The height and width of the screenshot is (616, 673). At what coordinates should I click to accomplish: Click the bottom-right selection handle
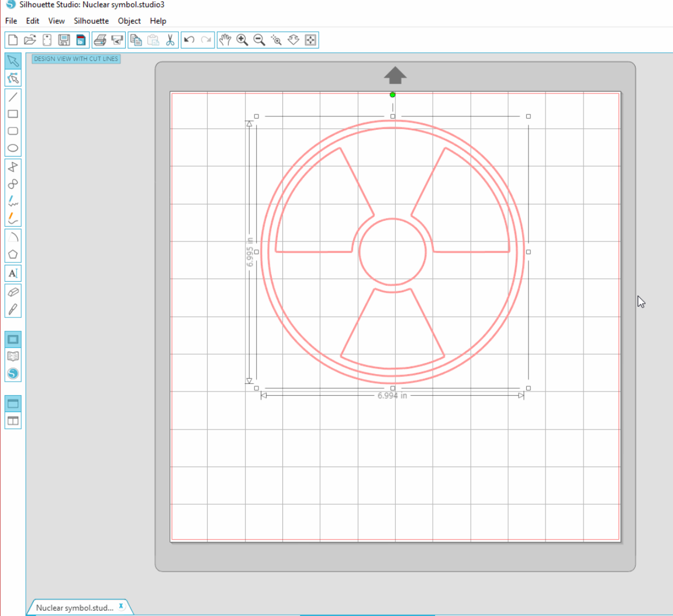(x=529, y=388)
